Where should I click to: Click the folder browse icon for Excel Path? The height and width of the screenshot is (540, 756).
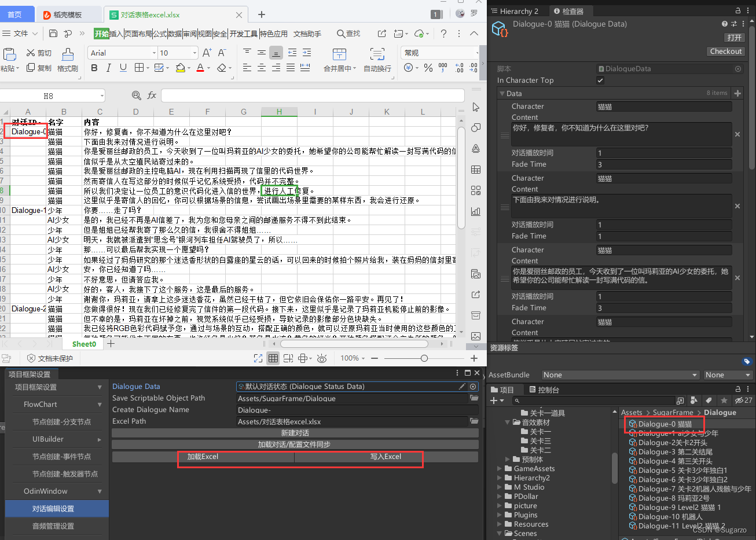coord(474,421)
